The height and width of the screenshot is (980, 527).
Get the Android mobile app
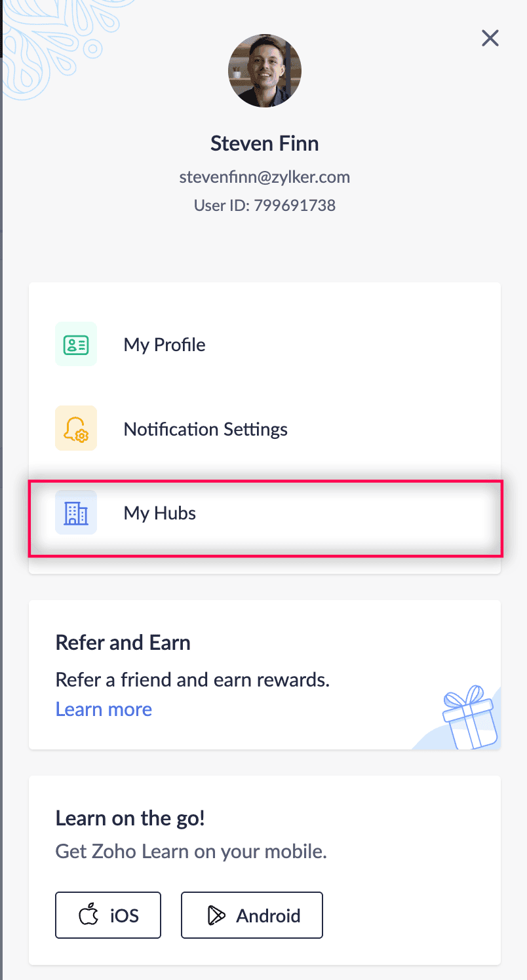pyautogui.click(x=252, y=915)
